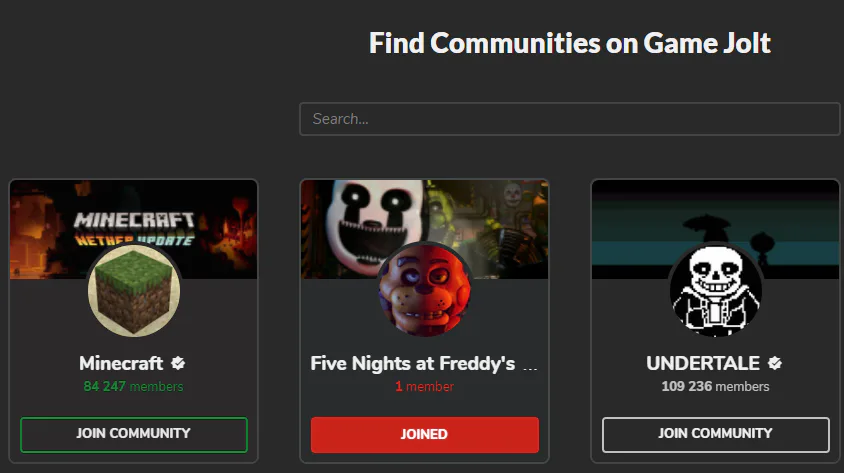
Task: Open the UNDERTALE community title link
Action: point(703,364)
